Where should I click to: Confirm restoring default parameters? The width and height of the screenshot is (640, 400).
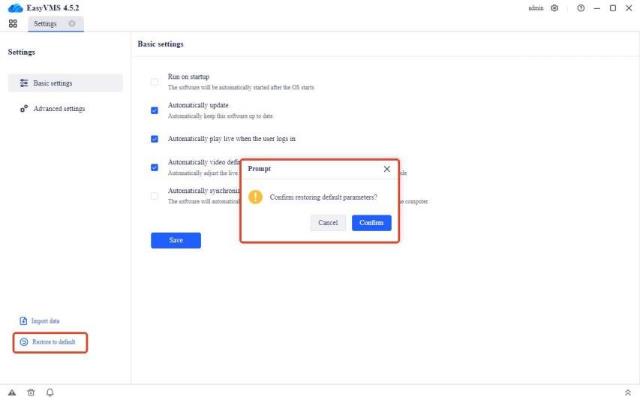[x=371, y=222]
